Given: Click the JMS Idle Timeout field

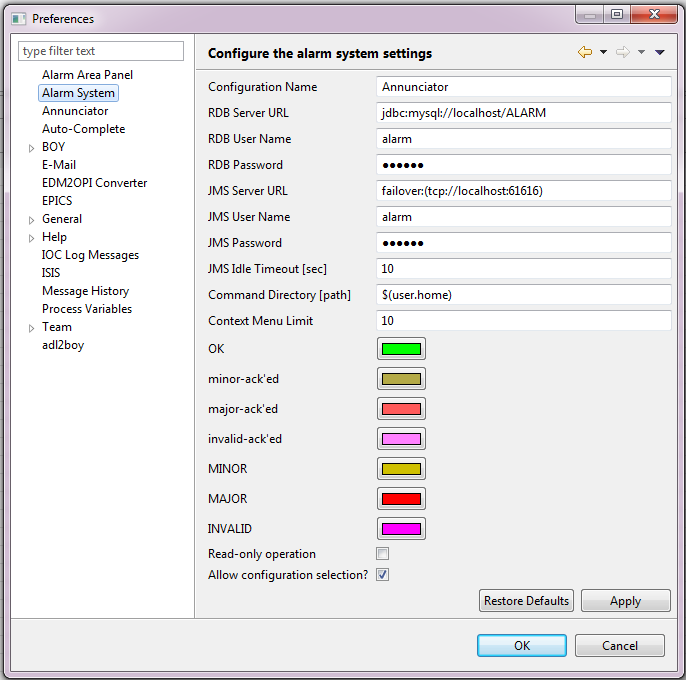Looking at the screenshot, I should coord(524,269).
